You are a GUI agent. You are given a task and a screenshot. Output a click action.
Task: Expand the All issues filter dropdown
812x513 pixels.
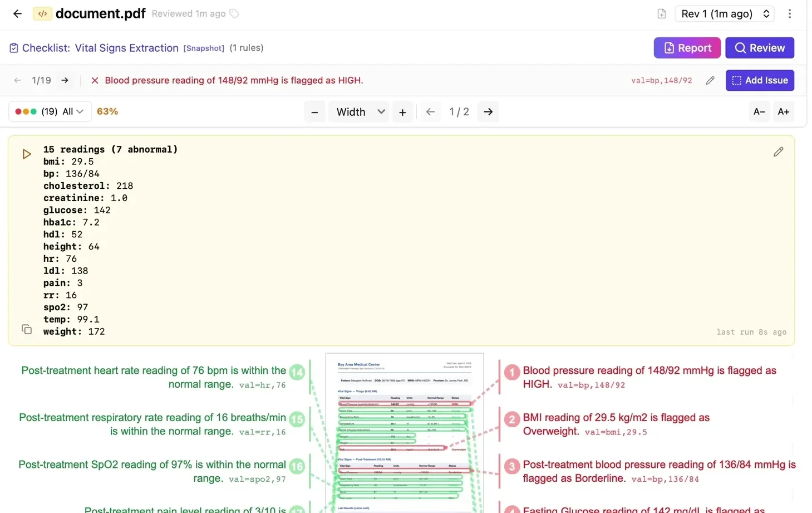tap(50, 111)
